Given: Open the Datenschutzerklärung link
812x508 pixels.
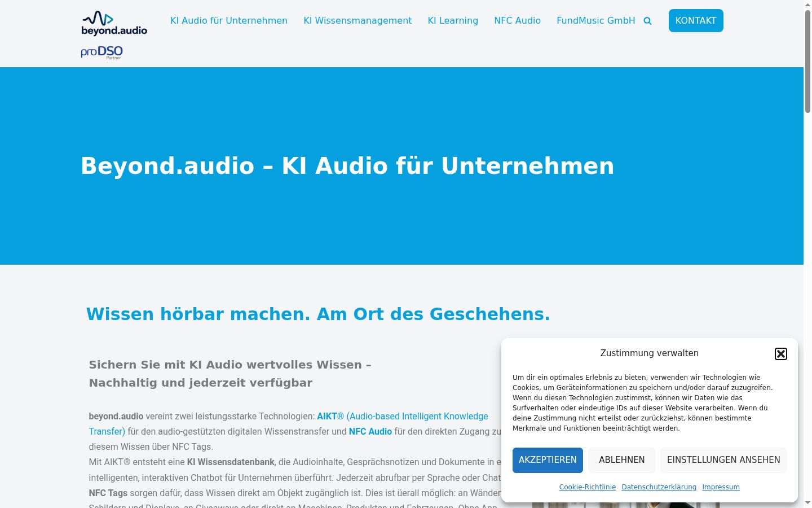Looking at the screenshot, I should click(659, 487).
